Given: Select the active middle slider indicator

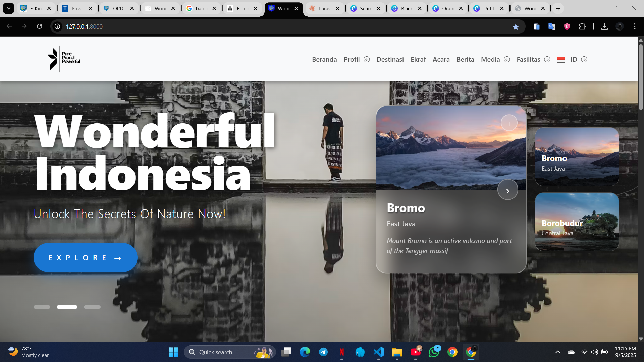Looking at the screenshot, I should [x=67, y=307].
